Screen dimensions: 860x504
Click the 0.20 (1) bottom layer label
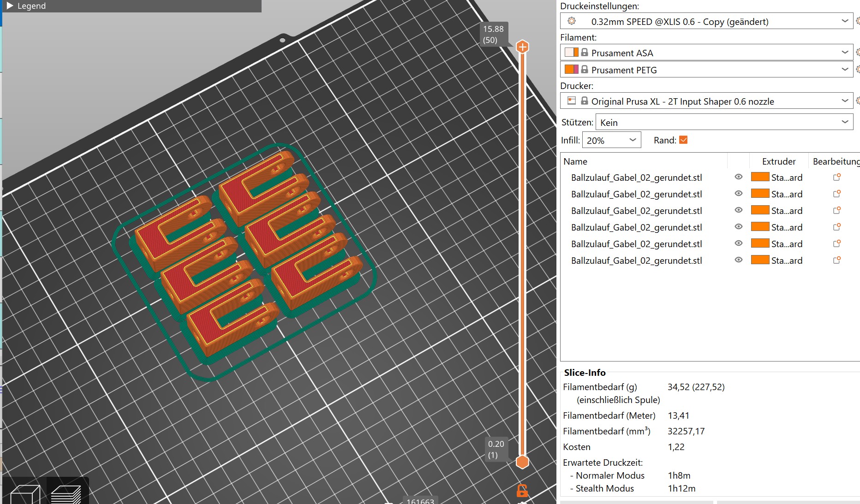(496, 450)
